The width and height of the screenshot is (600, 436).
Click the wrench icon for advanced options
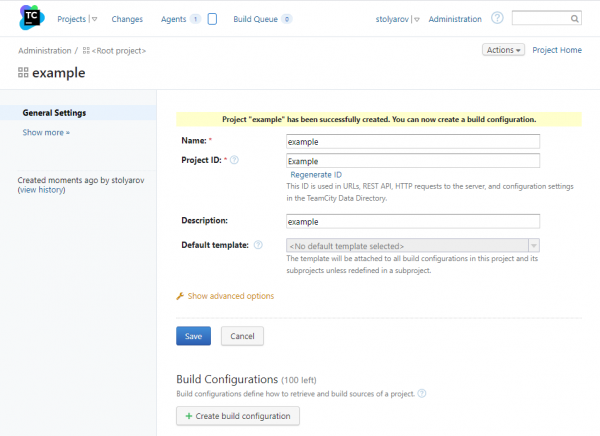click(x=180, y=296)
